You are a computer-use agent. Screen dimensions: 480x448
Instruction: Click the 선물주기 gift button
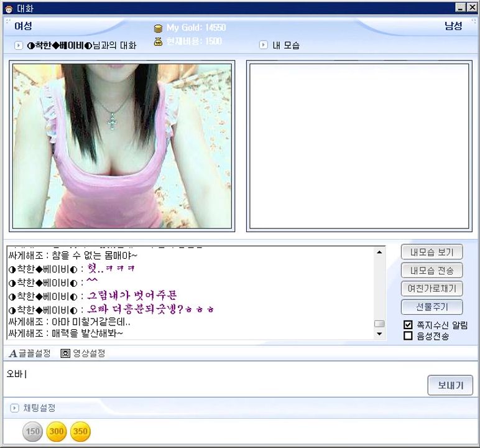(432, 307)
